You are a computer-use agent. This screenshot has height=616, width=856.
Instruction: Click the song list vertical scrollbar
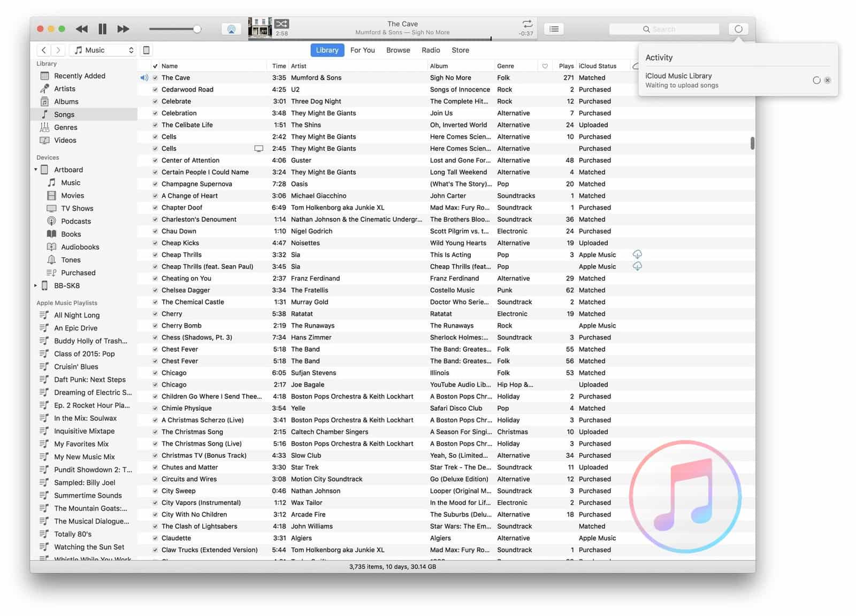[752, 143]
